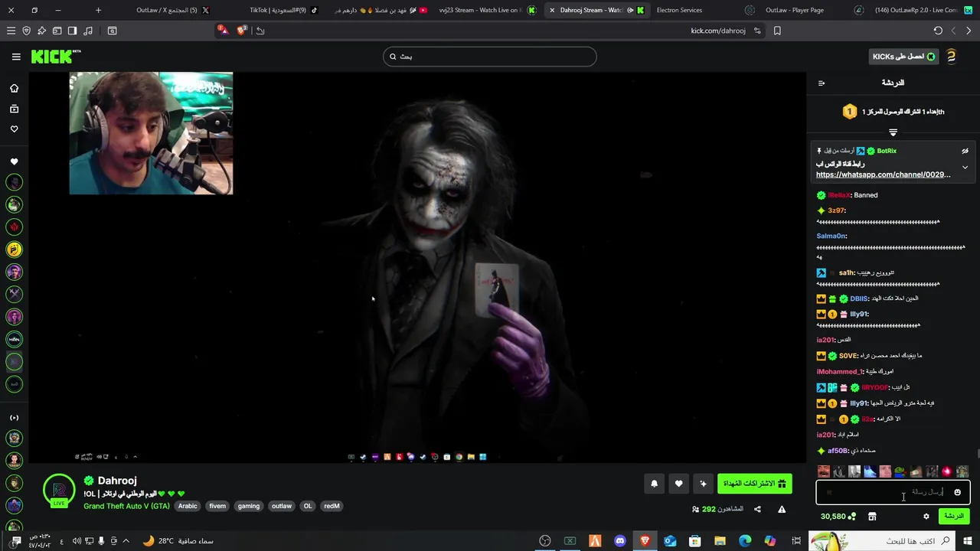Open WhatsApp channel link in pinned message
The width and height of the screenshot is (980, 551).
883,174
